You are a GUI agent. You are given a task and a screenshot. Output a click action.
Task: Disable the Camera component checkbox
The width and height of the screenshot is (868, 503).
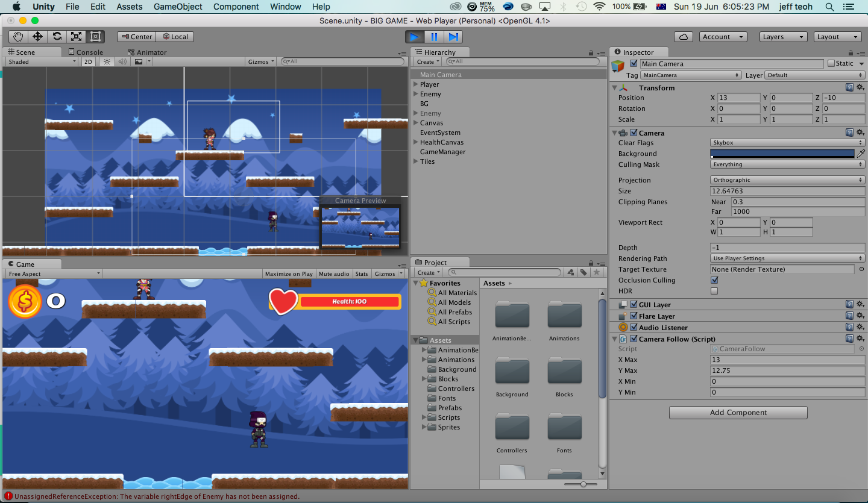(634, 133)
